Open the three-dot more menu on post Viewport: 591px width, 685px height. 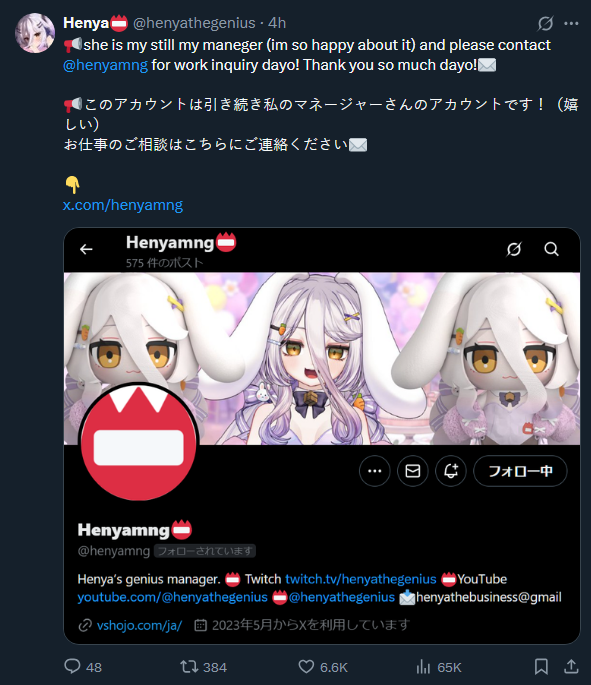(571, 24)
